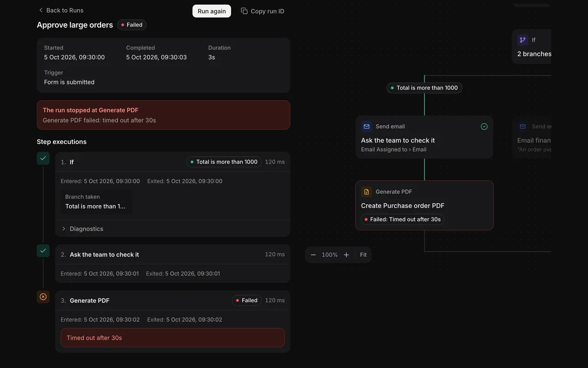This screenshot has width=588, height=368.
Task: Click the copy icon next to Copy run ID
Action: pos(244,11)
